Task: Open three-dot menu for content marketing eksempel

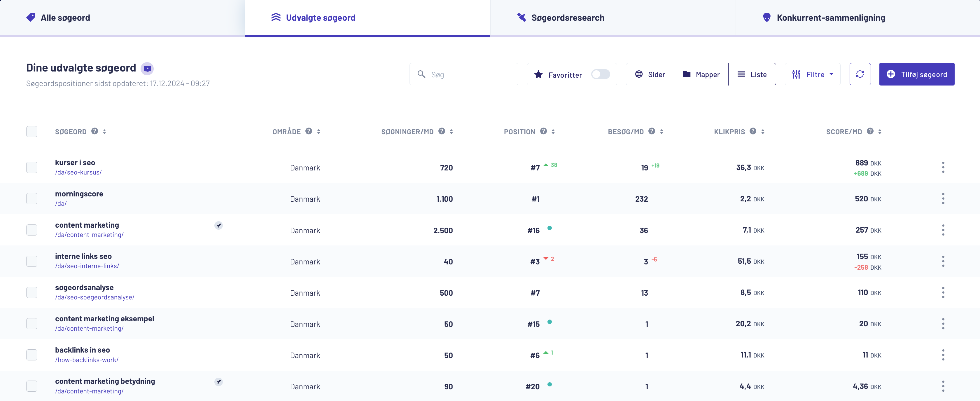Action: click(943, 324)
